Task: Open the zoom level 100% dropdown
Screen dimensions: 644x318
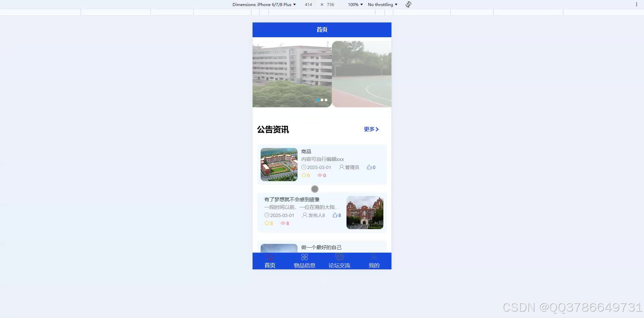Action: pos(355,4)
